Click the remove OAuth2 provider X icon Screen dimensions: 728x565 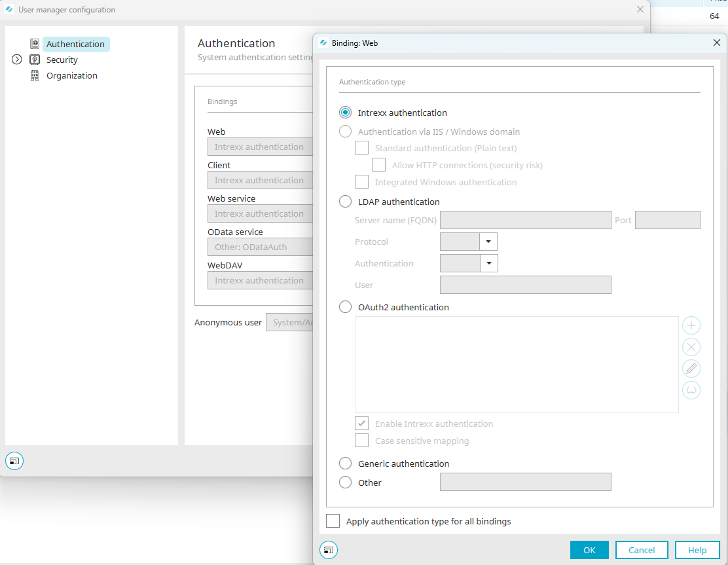click(691, 347)
